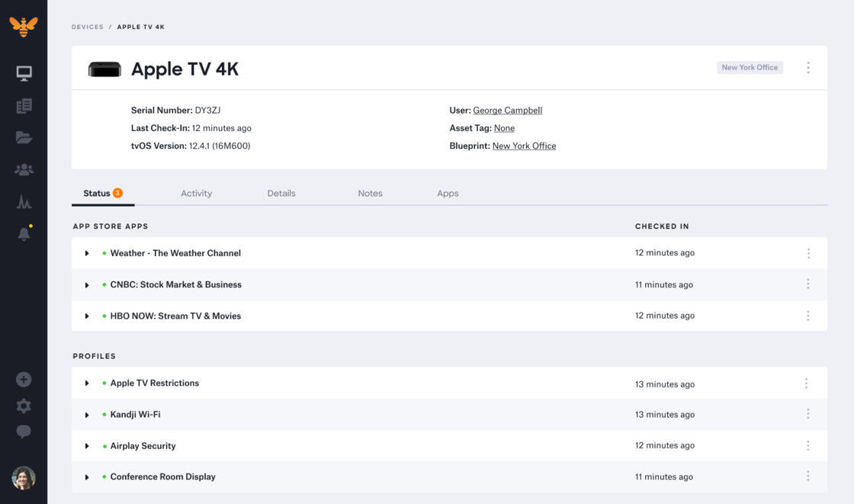Select the Users icon in the sidebar
854x504 pixels.
[24, 169]
